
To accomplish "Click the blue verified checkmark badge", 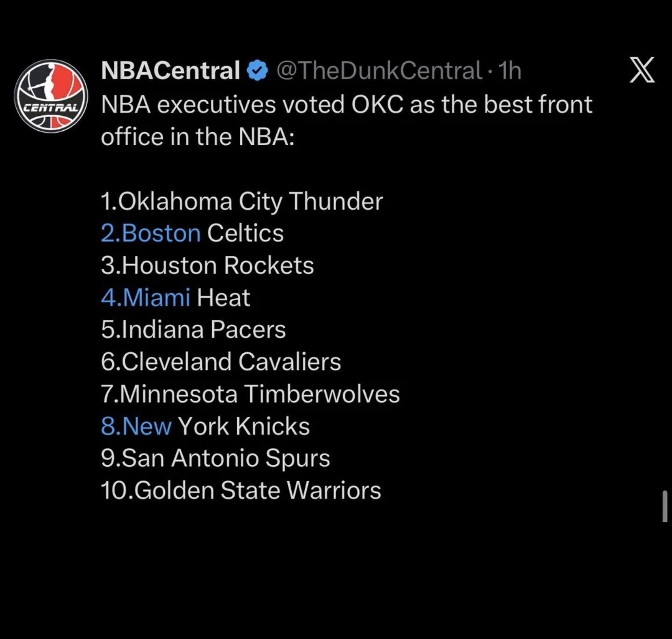I will pos(257,71).
